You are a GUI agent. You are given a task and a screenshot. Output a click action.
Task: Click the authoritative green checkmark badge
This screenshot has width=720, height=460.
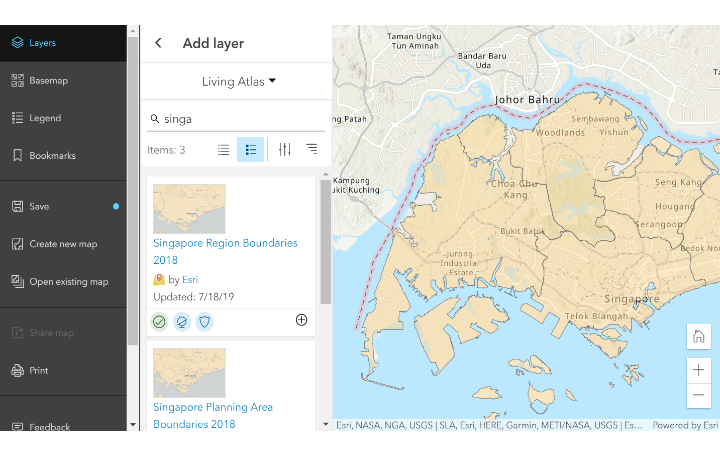(x=159, y=322)
